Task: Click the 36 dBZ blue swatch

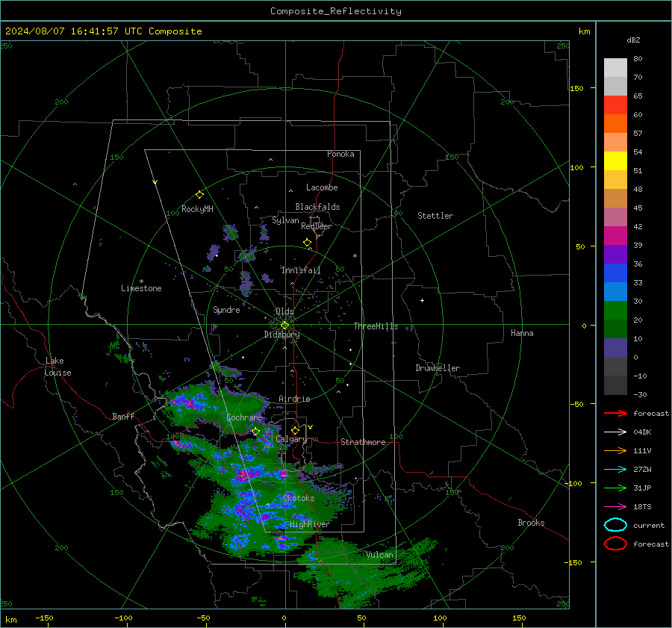Action: pos(615,273)
